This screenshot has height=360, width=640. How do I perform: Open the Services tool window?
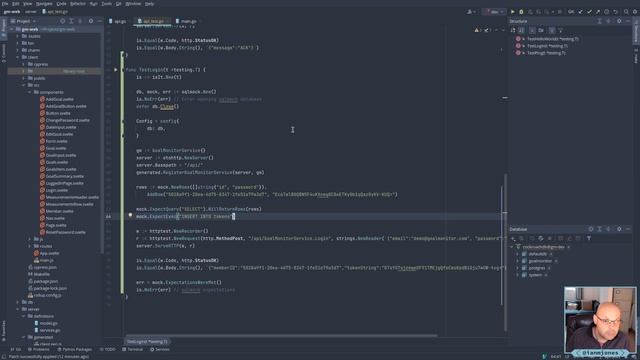pyautogui.click(x=160, y=349)
